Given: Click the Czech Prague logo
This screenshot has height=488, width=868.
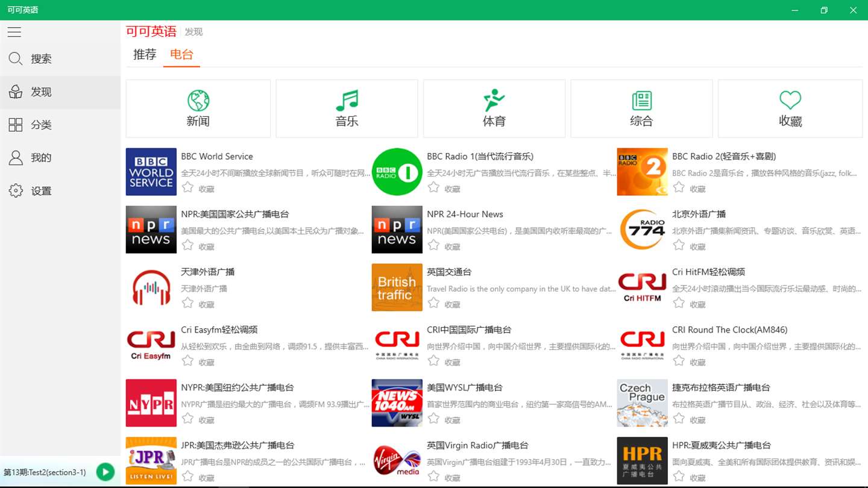Looking at the screenshot, I should pos(643,403).
